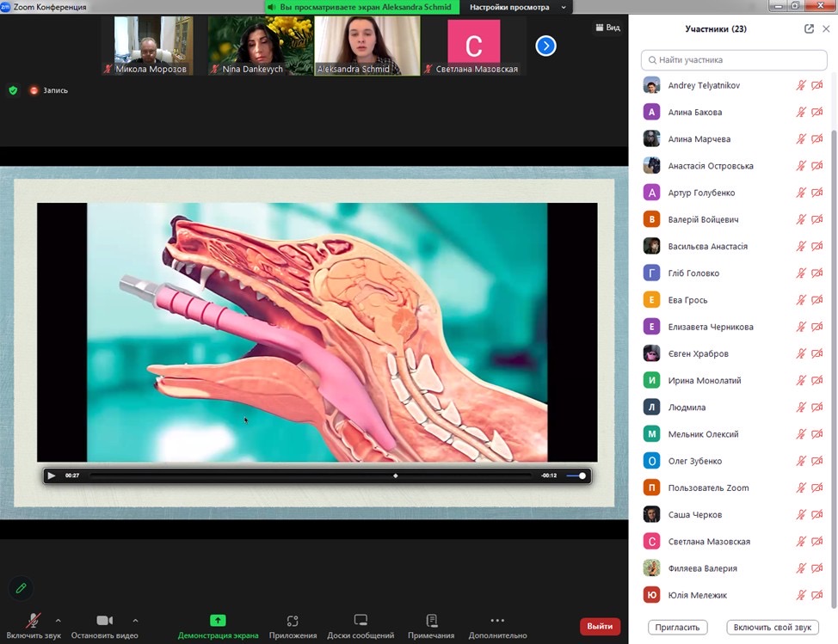Select participant Олег Зубенко in the list
The height and width of the screenshot is (644, 838).
click(695, 462)
